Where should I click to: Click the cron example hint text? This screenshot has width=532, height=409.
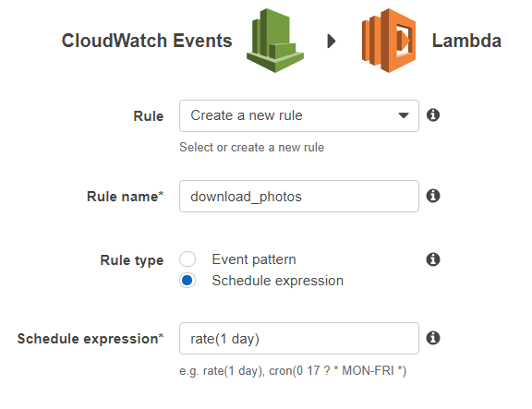[x=338, y=370]
